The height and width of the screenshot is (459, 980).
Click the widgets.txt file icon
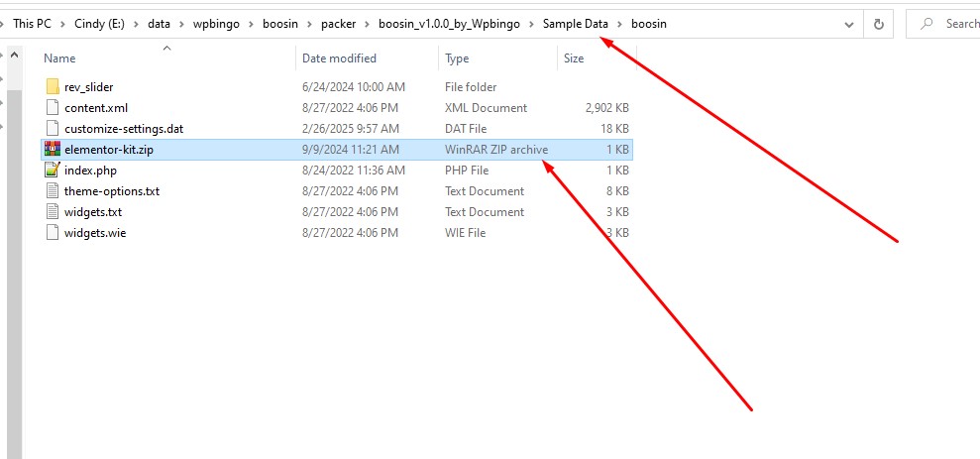click(53, 212)
